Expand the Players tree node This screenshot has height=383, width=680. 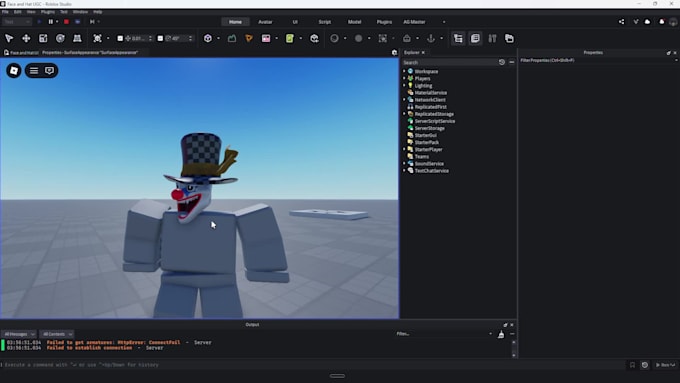tap(404, 79)
